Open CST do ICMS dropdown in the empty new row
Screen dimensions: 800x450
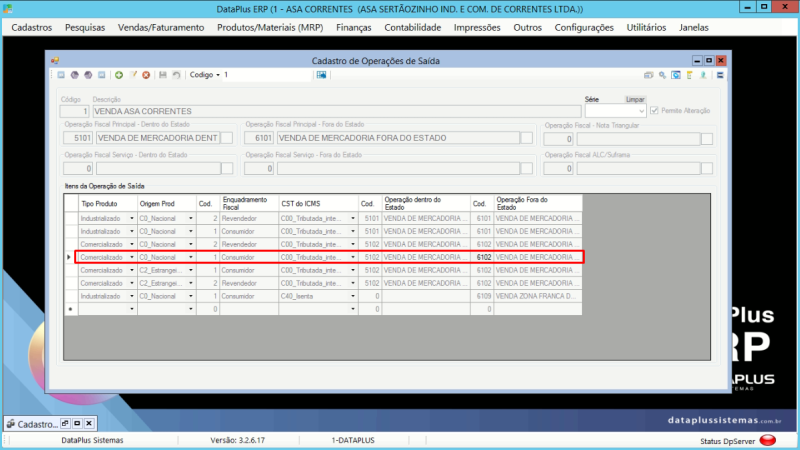[x=353, y=309]
